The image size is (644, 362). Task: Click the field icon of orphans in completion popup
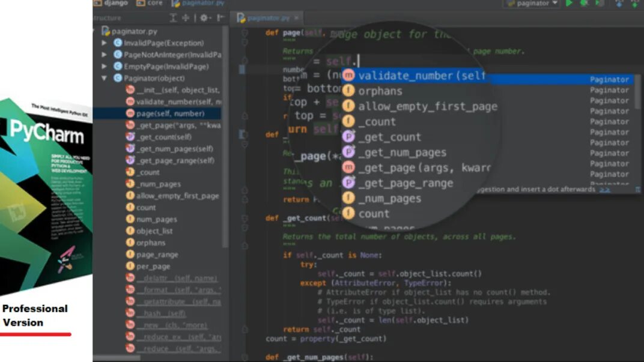(x=348, y=91)
